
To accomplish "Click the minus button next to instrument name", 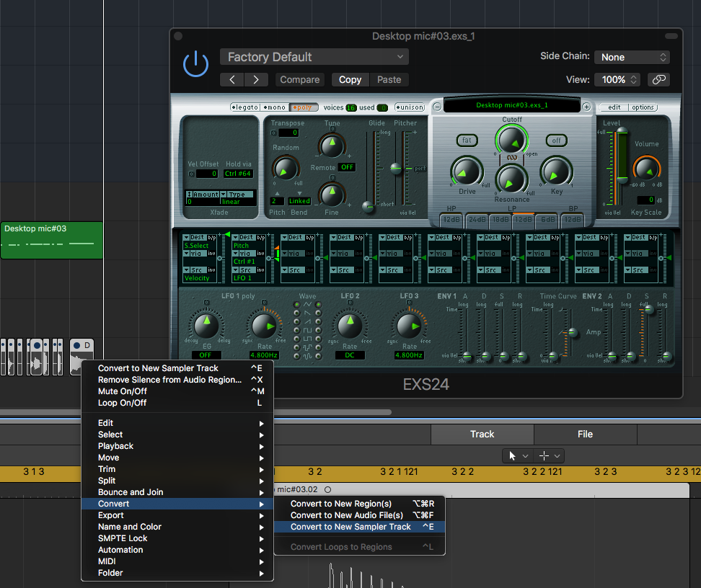I will 437,107.
